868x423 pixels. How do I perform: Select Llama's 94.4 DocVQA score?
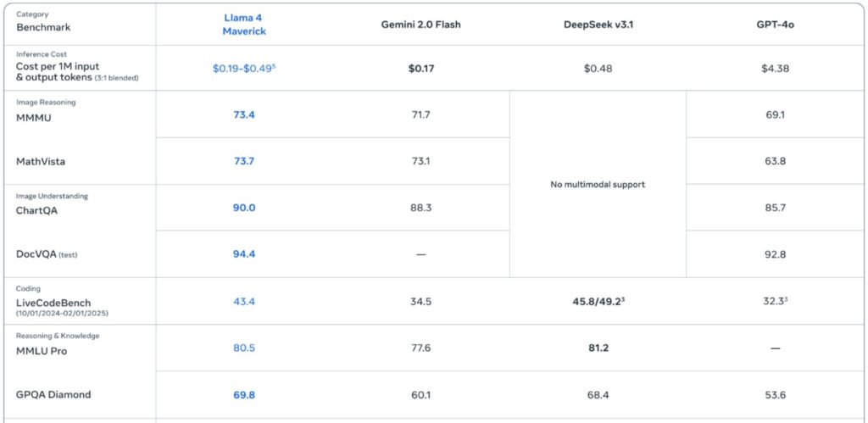[x=244, y=254]
